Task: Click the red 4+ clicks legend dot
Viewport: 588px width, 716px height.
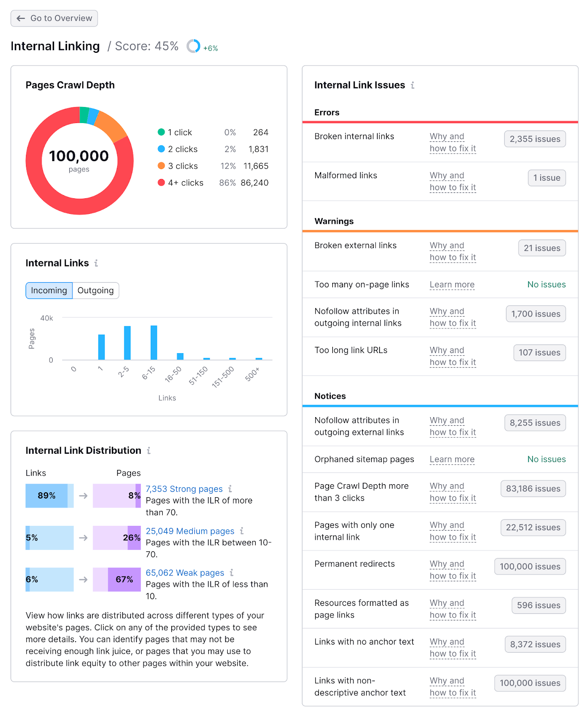Action: coord(161,183)
